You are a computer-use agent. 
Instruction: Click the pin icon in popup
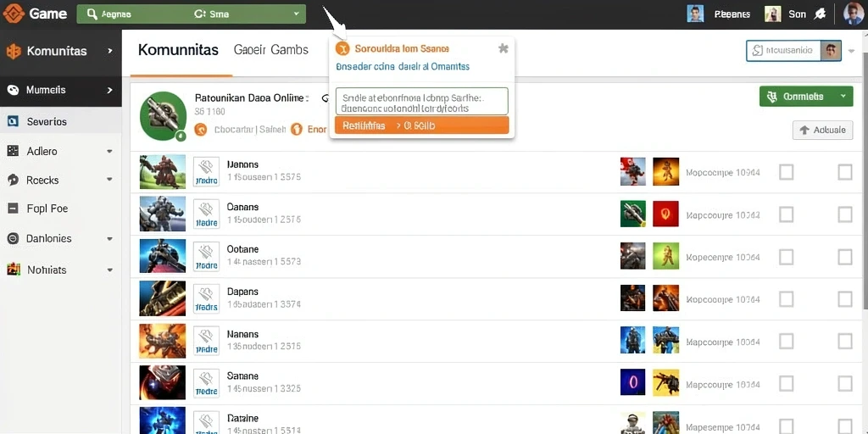click(x=504, y=48)
